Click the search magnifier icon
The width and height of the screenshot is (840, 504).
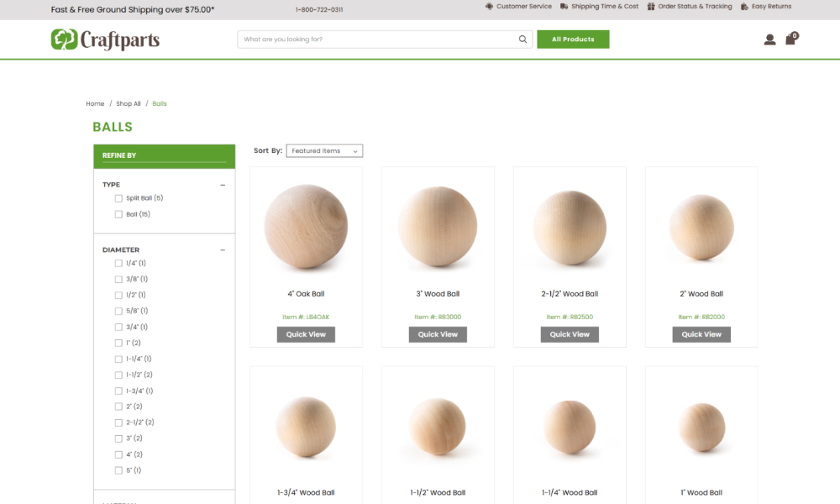click(522, 39)
